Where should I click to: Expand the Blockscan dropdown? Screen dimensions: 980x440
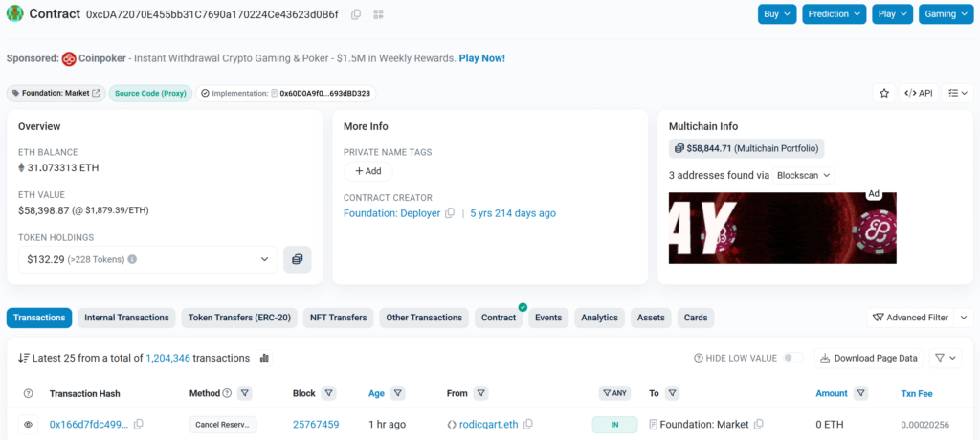(x=804, y=176)
